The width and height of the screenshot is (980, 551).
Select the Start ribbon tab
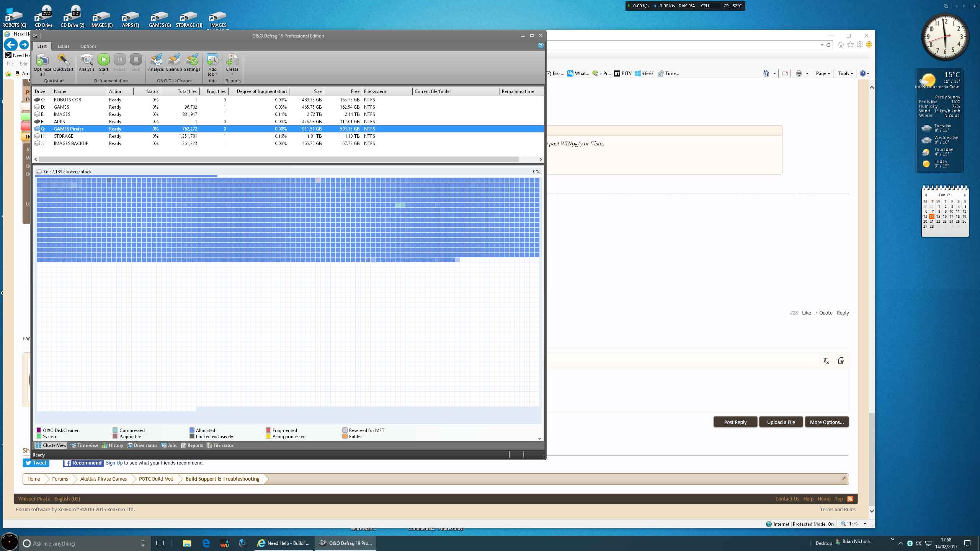click(x=42, y=46)
